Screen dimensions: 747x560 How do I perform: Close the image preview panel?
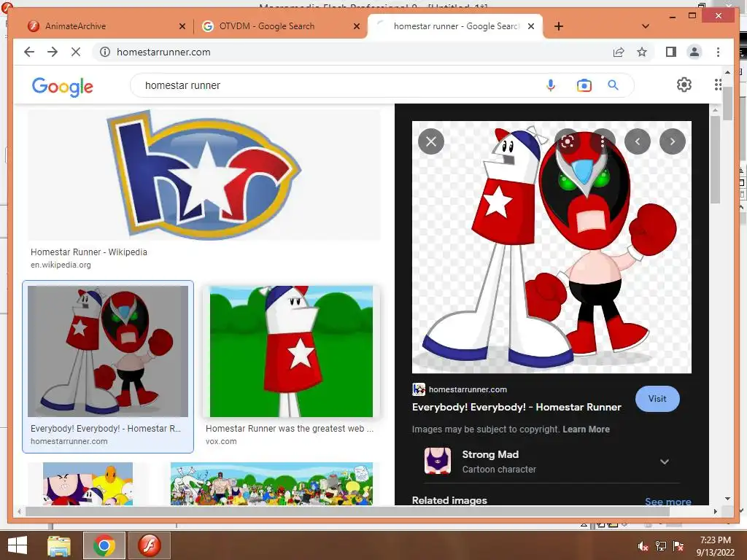(x=431, y=141)
